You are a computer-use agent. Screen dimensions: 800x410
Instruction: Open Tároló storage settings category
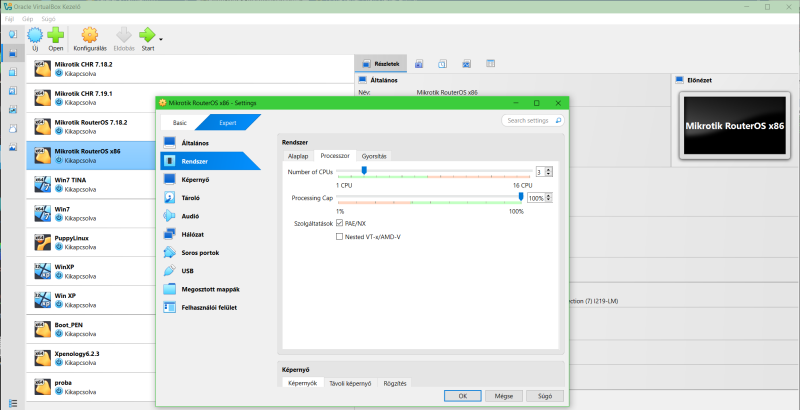coord(210,198)
